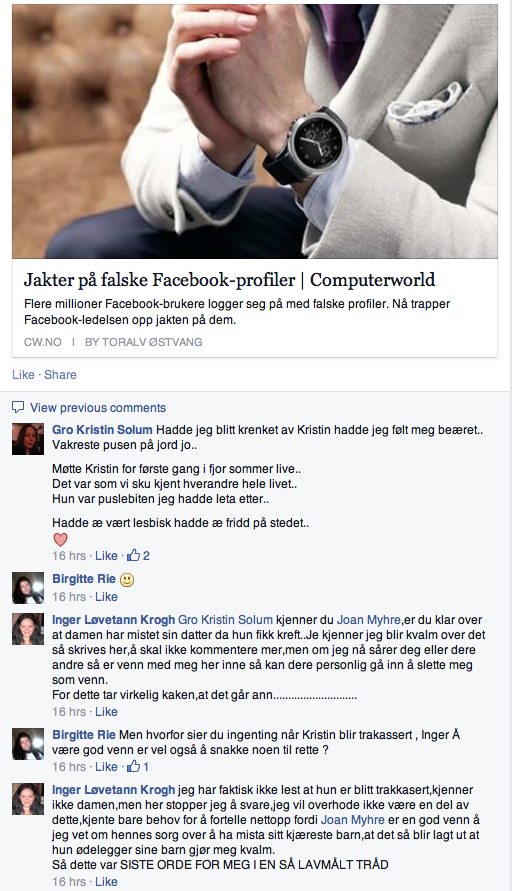Open the Jakter på falske Facebook-profiler article title

click(x=230, y=280)
